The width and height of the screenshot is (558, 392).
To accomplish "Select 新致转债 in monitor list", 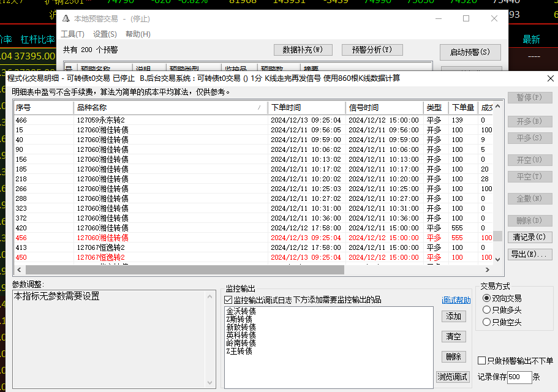I will pyautogui.click(x=241, y=327).
